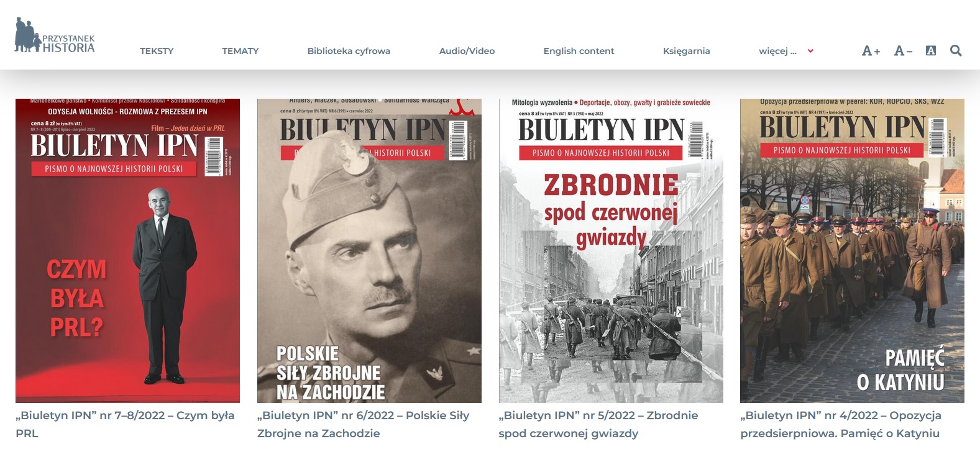
Task: Open Biuletyn IPN nr 4/2022 title link
Action: [841, 424]
